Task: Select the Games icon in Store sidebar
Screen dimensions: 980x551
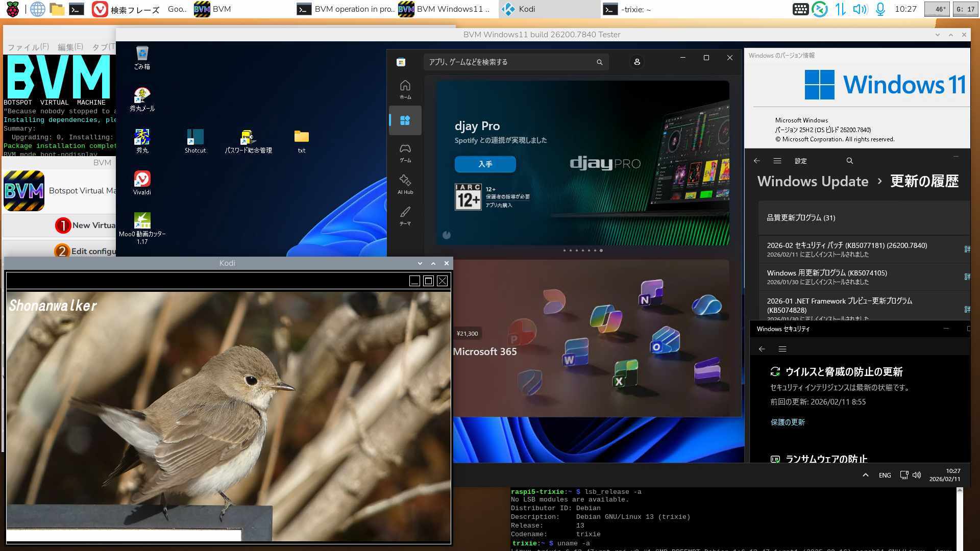Action: (405, 152)
